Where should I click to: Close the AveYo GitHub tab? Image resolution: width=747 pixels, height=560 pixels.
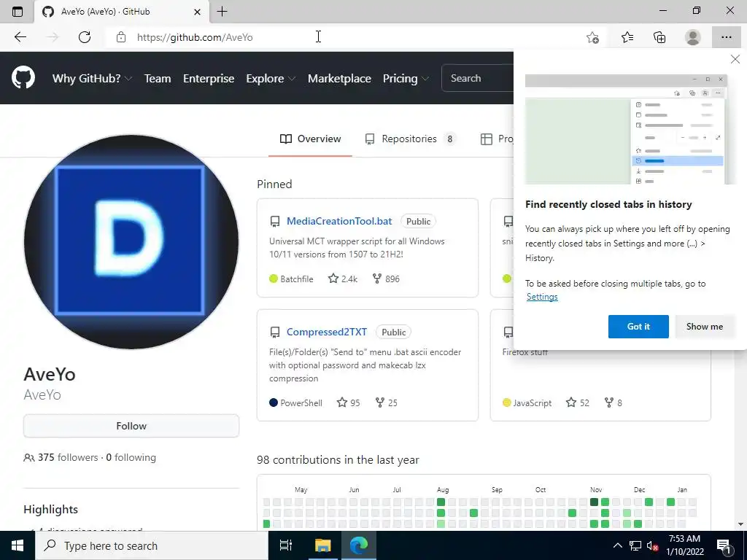point(197,12)
